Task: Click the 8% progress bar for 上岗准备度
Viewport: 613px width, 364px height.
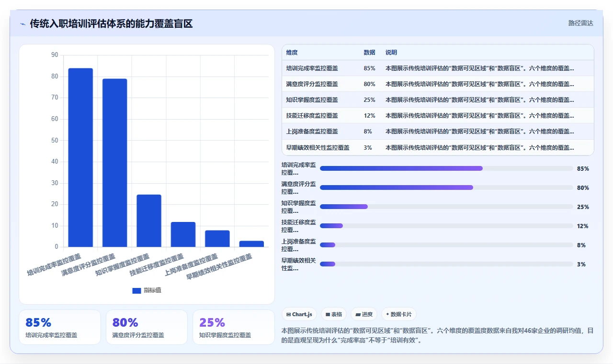Action: point(446,245)
